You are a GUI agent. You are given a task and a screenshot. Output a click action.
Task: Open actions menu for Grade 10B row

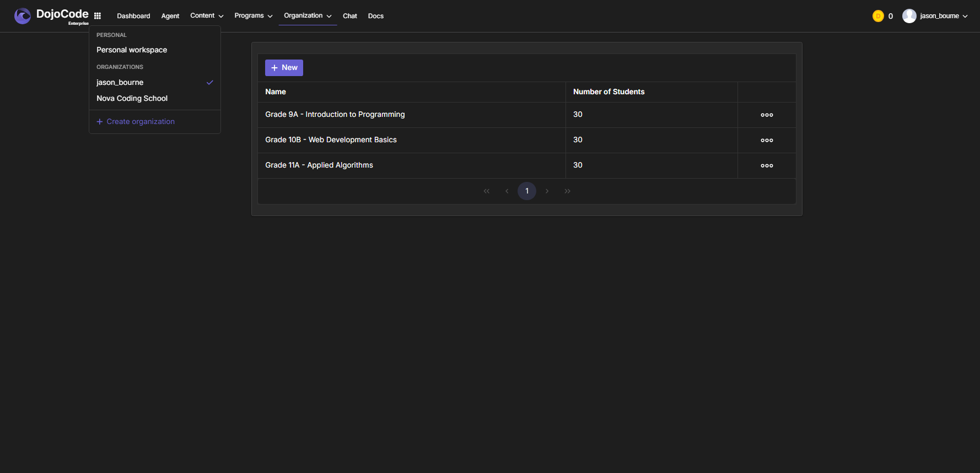point(767,140)
